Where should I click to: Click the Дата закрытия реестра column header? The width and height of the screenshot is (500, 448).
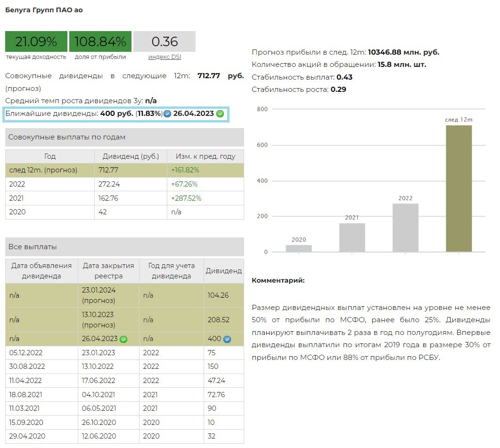click(108, 271)
